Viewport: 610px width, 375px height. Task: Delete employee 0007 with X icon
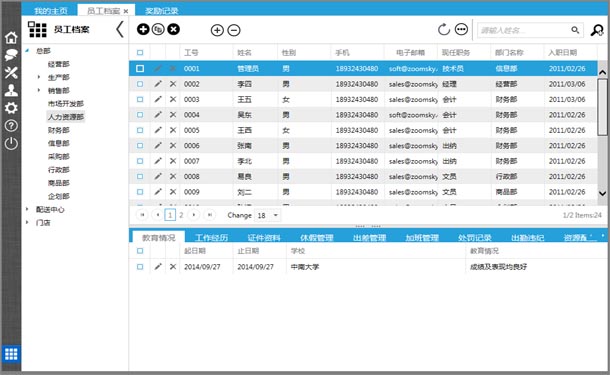173,161
